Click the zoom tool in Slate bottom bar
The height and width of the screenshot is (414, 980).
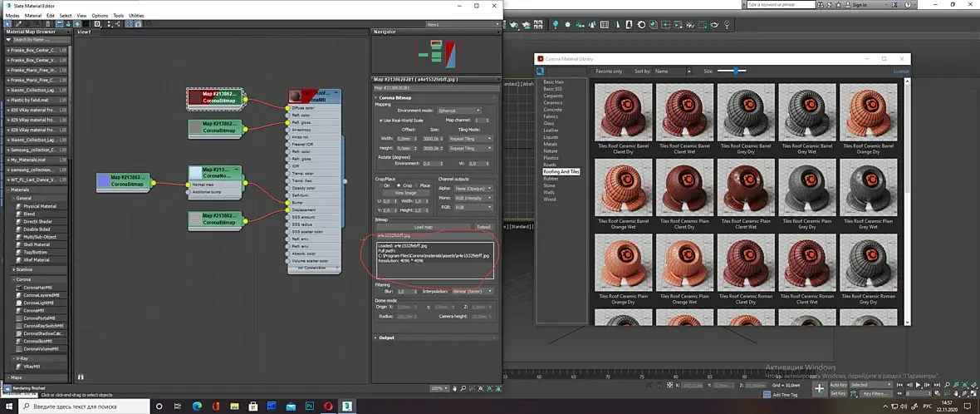pos(463,388)
